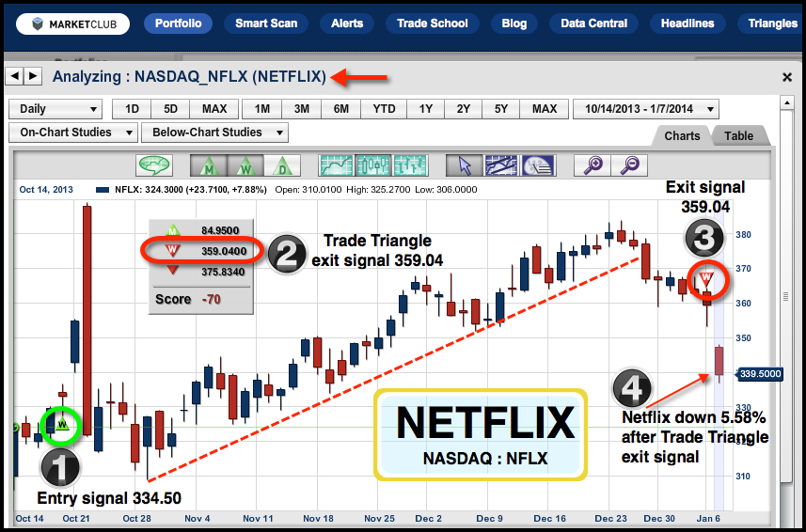Switch to OHLC bar chart style
Image resolution: width=806 pixels, height=532 pixels.
click(x=410, y=165)
